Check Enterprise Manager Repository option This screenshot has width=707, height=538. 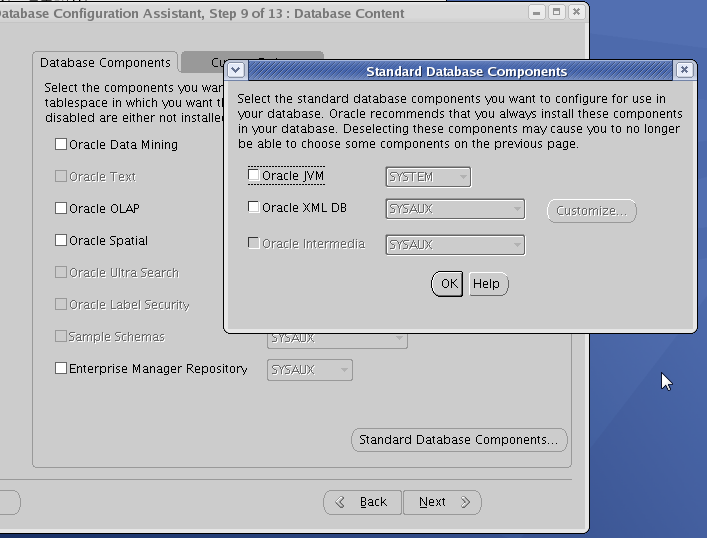(61, 368)
